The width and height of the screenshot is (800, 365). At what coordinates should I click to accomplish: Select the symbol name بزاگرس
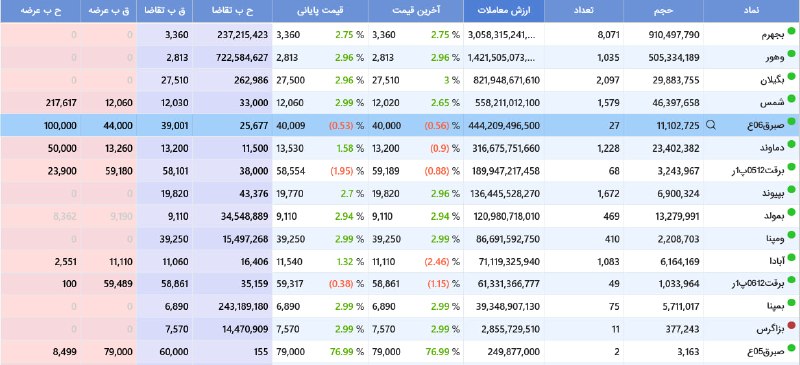pos(770,329)
